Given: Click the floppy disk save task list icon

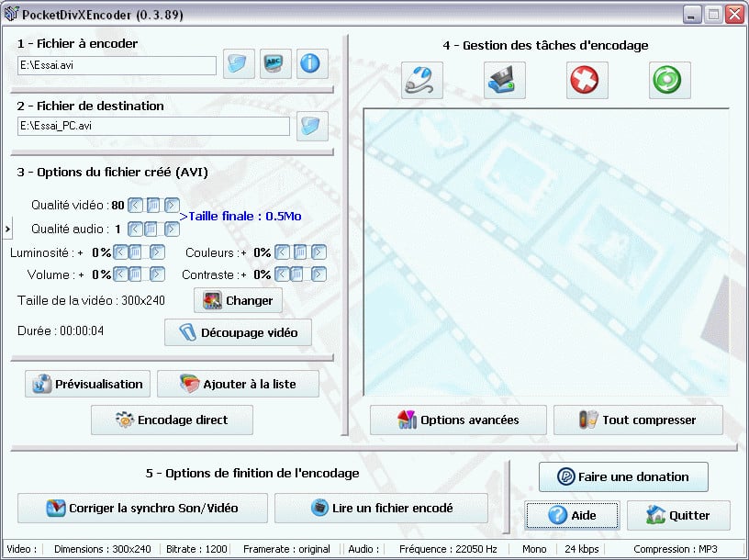Looking at the screenshot, I should (x=505, y=81).
